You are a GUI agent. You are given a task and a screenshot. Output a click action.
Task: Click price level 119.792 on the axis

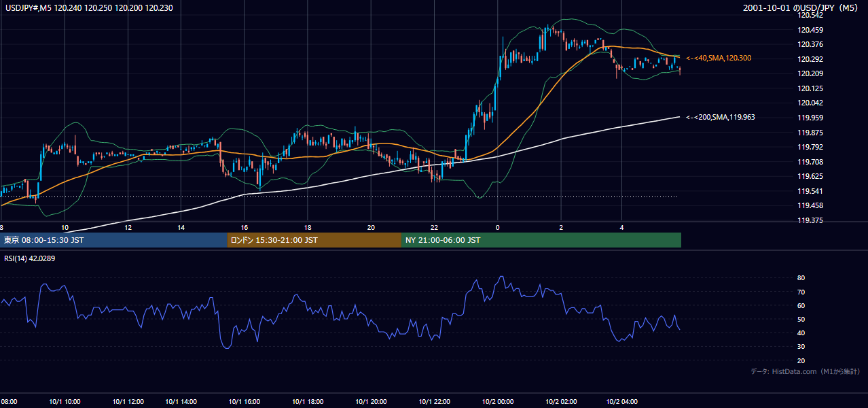tap(810, 147)
